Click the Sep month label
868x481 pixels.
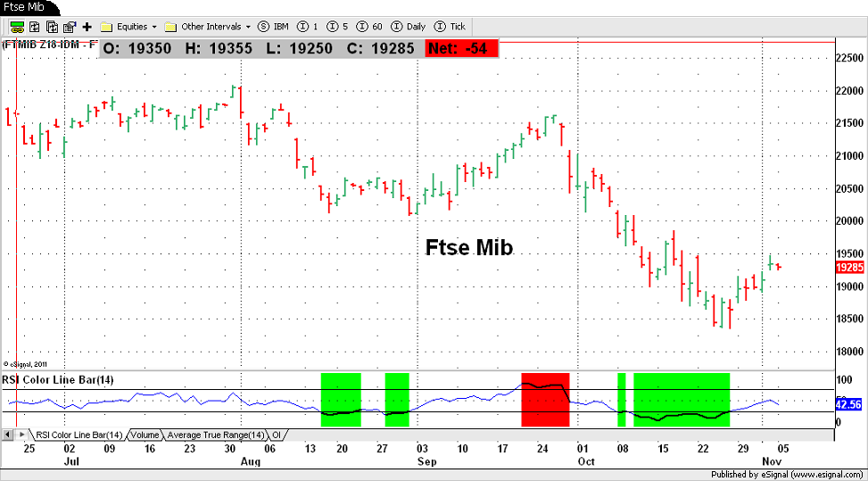coord(426,461)
